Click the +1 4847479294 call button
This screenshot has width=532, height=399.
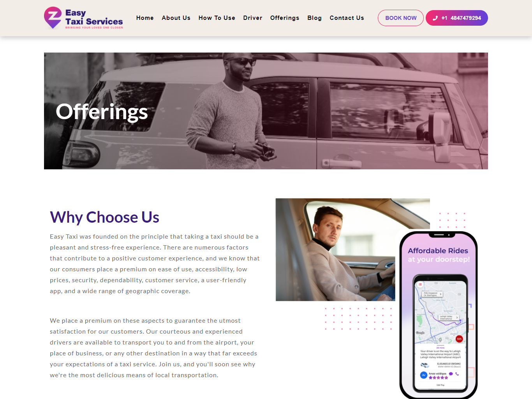[457, 18]
